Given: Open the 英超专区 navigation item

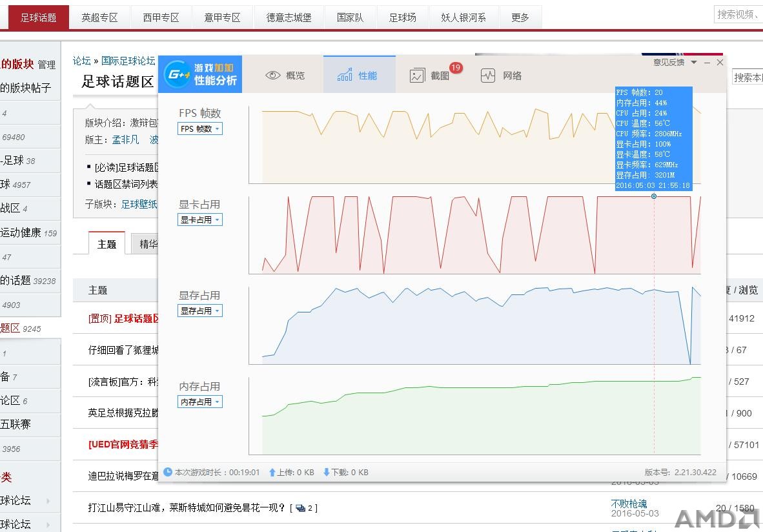Looking at the screenshot, I should (100, 17).
